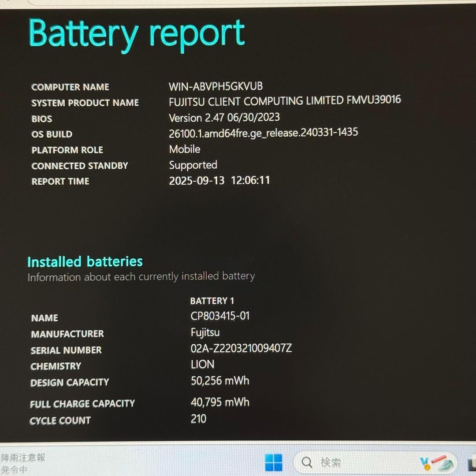Select serial number 02A-Z220321009407Z
Image resolution: width=476 pixels, height=476 pixels.
[242, 348]
